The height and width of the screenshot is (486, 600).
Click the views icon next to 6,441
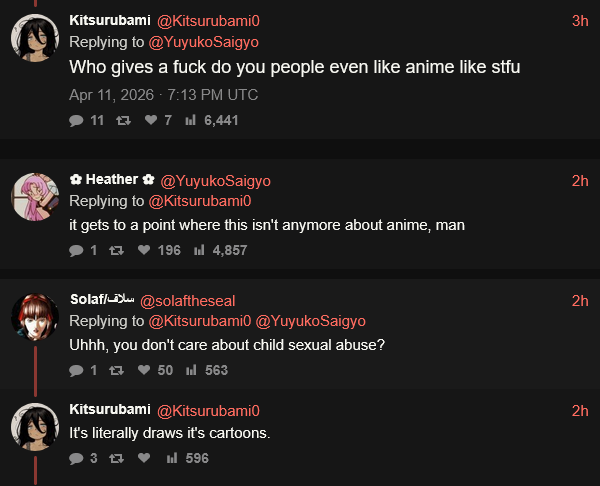[x=191, y=120]
